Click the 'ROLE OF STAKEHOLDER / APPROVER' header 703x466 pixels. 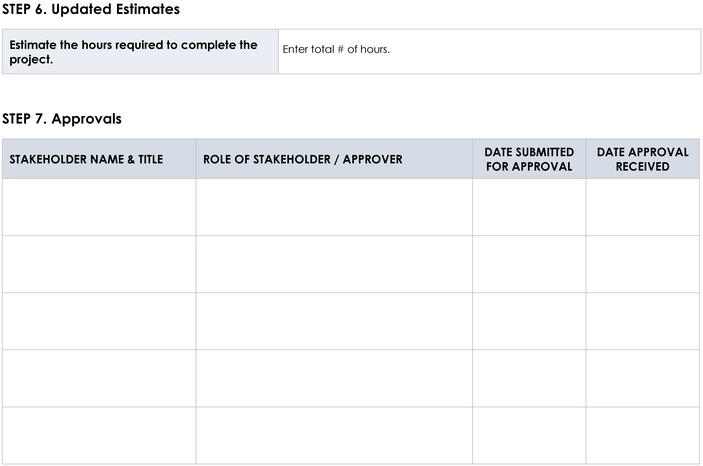point(334,159)
